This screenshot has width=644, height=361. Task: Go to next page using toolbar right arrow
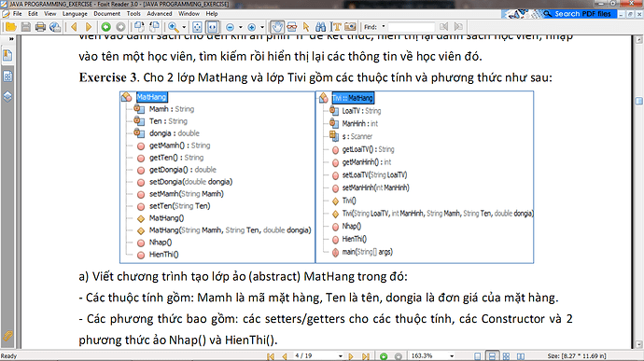pos(89,27)
